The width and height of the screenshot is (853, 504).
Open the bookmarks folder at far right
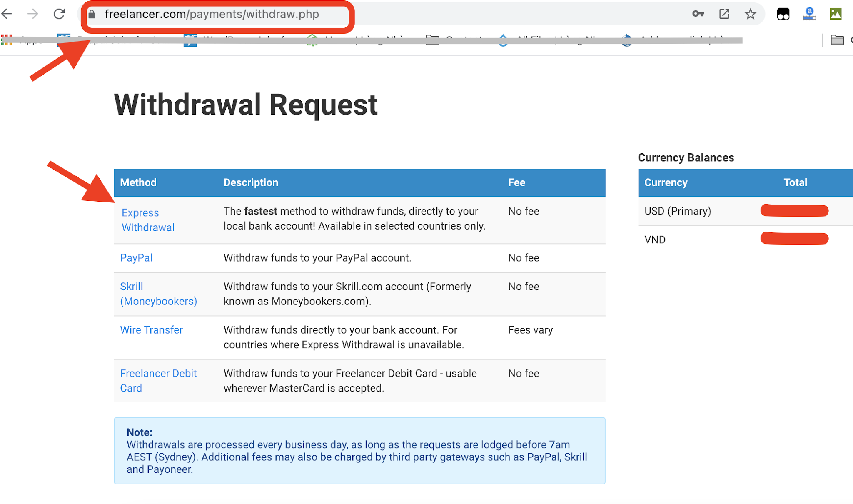[x=837, y=40]
